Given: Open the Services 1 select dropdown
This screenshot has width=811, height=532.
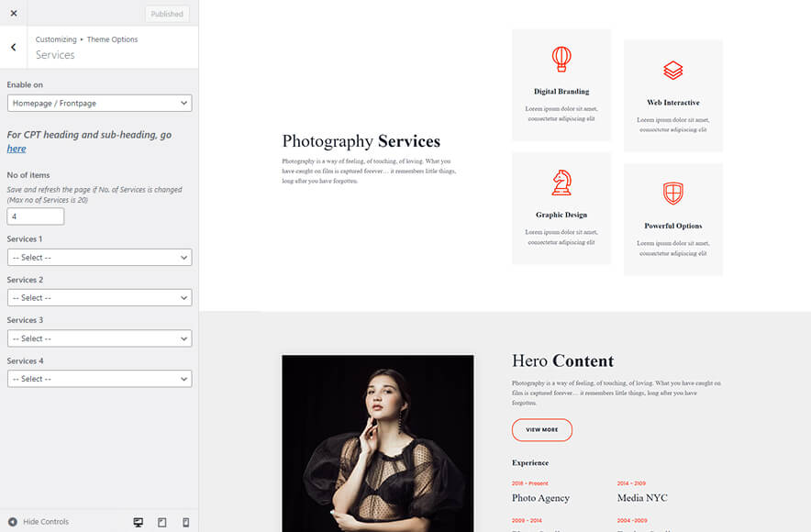Looking at the screenshot, I should [99, 257].
